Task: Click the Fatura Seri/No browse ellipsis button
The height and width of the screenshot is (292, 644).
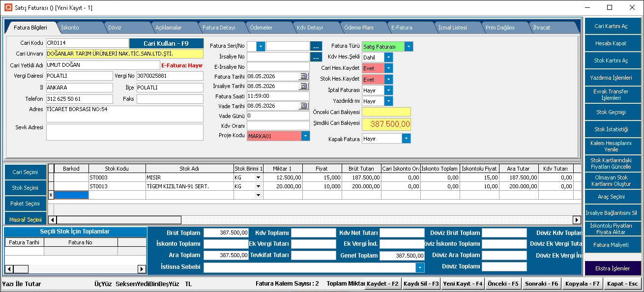Action: 317,46
